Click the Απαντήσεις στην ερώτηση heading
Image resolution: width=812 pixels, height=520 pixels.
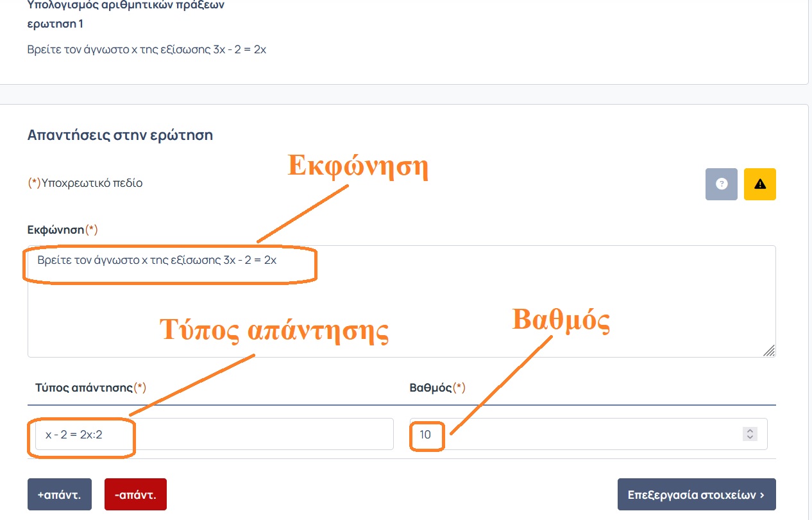click(120, 135)
